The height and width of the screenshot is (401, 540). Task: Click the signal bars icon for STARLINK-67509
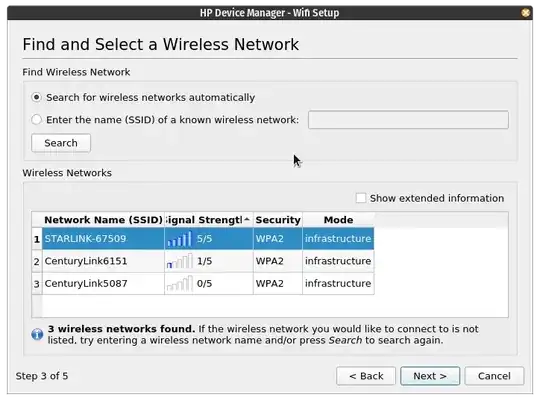(179, 239)
